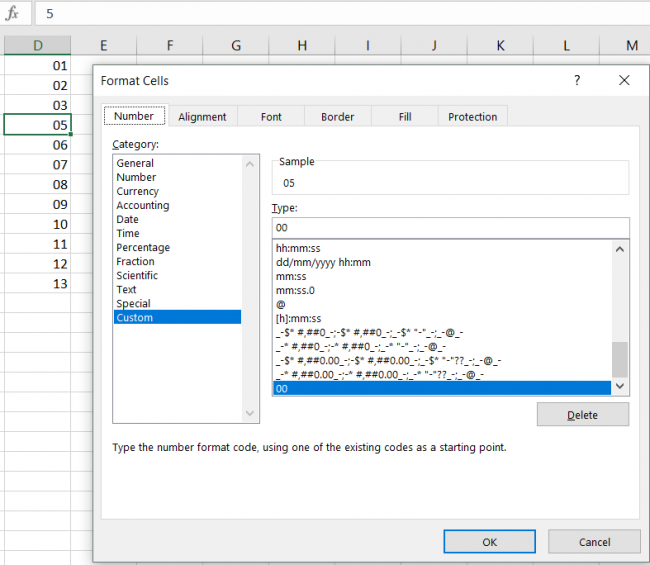Click the cell containing 06

(38, 145)
